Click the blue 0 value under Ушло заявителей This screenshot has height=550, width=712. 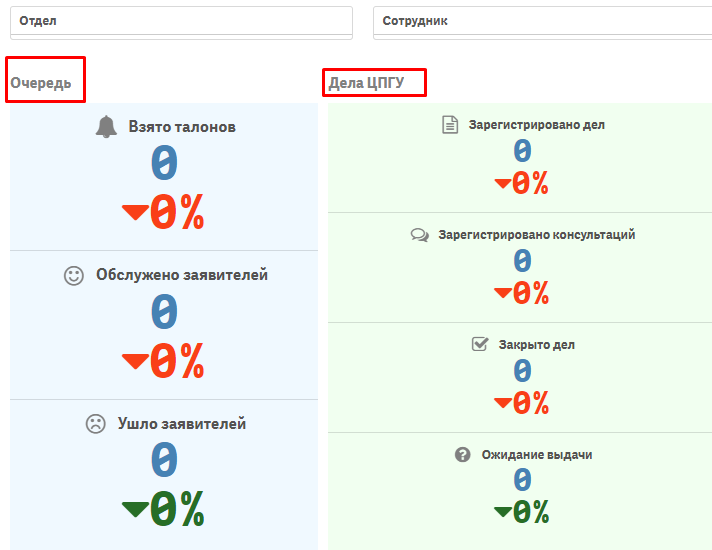[164, 460]
